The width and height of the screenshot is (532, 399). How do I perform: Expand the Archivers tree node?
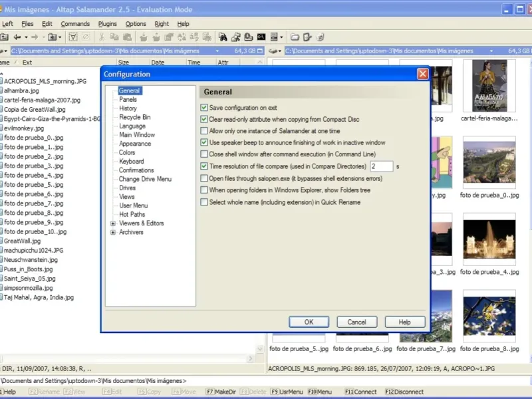coord(113,233)
